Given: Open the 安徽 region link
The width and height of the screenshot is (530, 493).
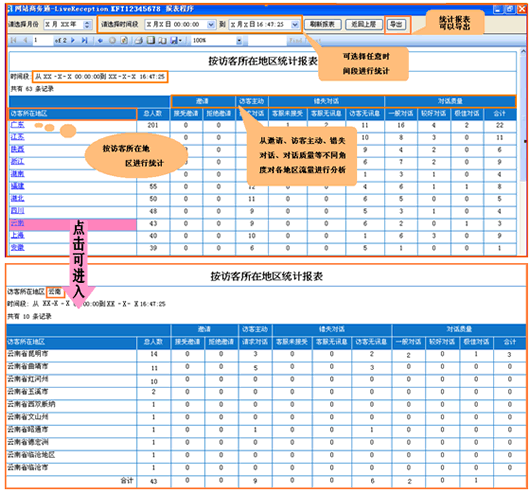Looking at the screenshot, I should (17, 247).
